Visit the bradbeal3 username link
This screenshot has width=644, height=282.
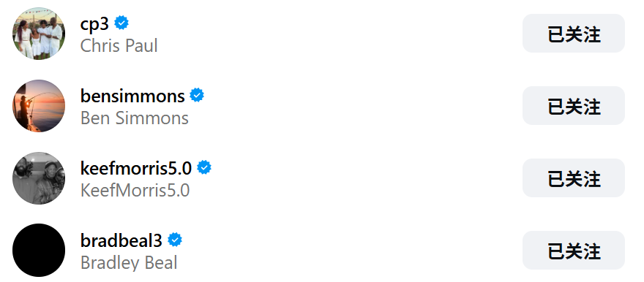tap(121, 240)
